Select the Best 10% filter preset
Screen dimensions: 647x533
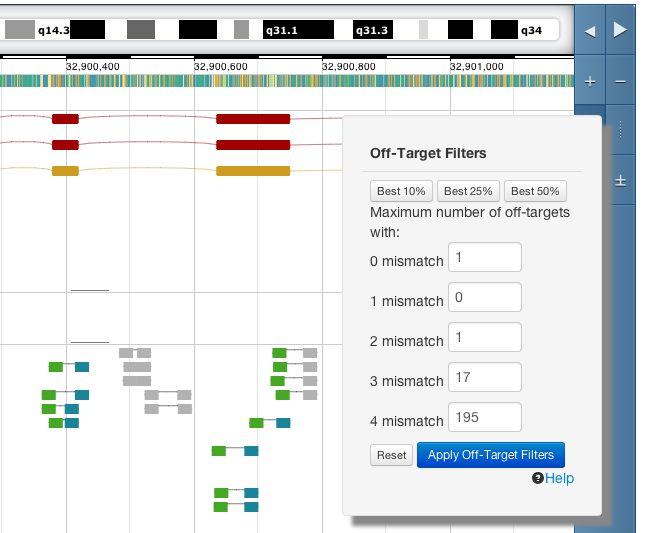click(401, 191)
